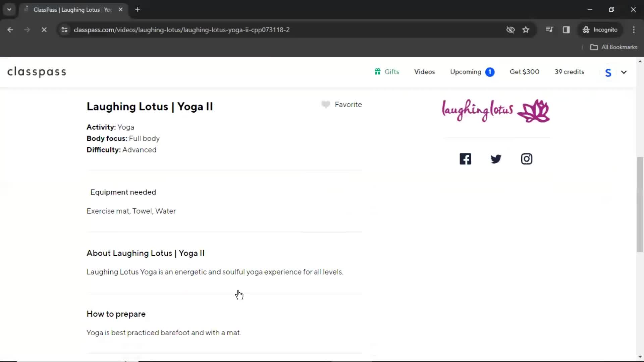The height and width of the screenshot is (362, 644).
Task: Click the Activity: Yoga text
Action: (110, 127)
